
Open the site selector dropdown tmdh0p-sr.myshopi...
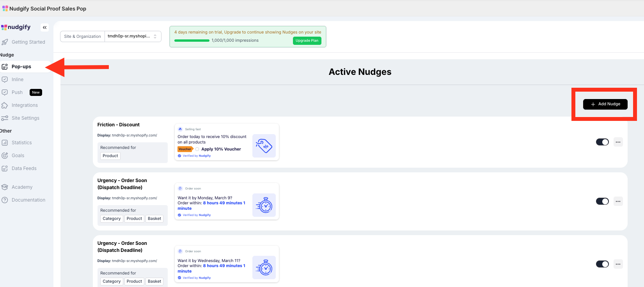[133, 36]
